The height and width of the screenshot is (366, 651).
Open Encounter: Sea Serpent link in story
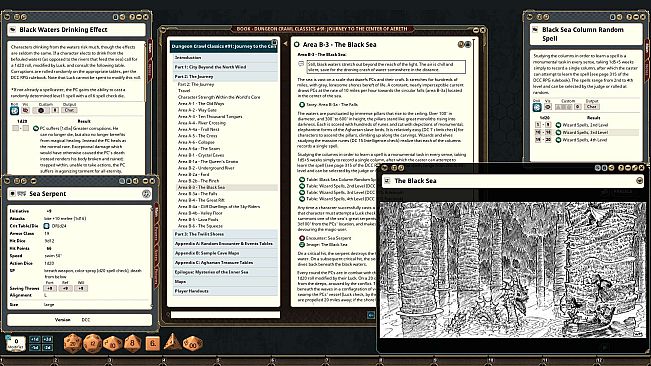(x=302, y=238)
